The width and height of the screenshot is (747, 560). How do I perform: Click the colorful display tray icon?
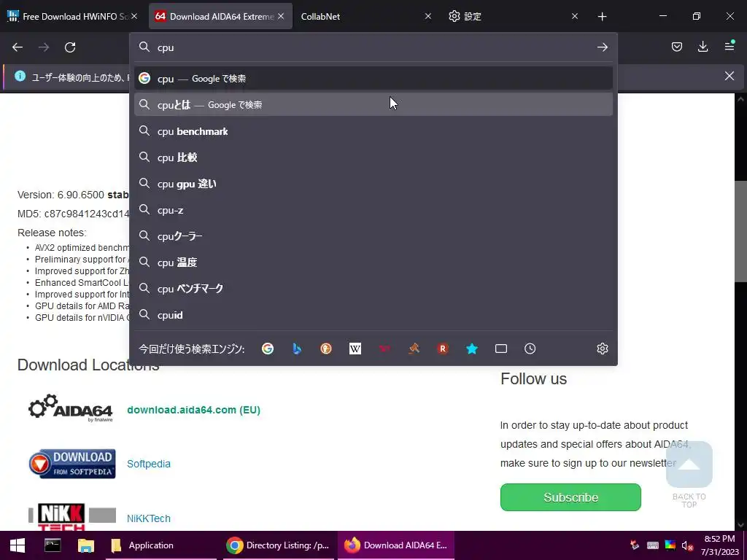tap(670, 545)
